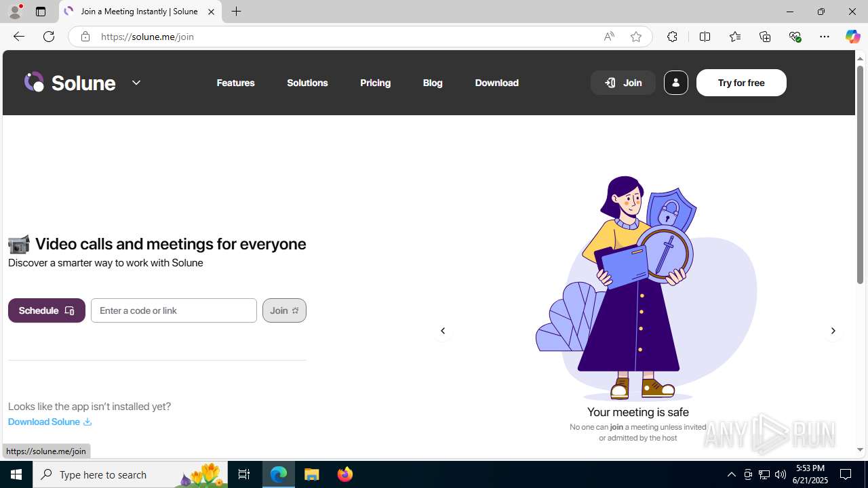Go to the Pricing page
The width and height of the screenshot is (868, 488).
(x=375, y=83)
